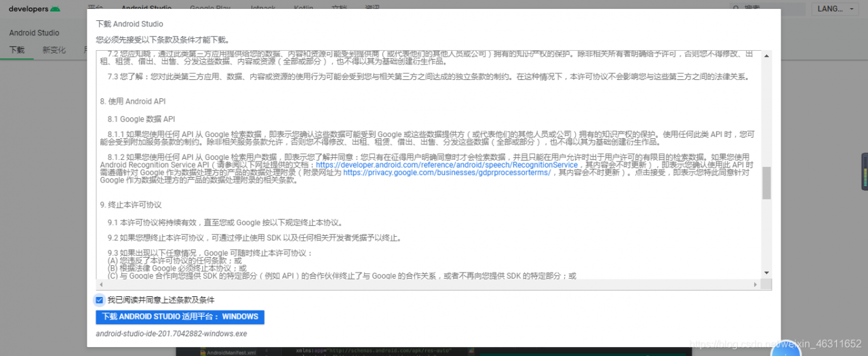Click the down arrow of the terms scrollbar
Viewport: 868px width, 356px height.
766,273
